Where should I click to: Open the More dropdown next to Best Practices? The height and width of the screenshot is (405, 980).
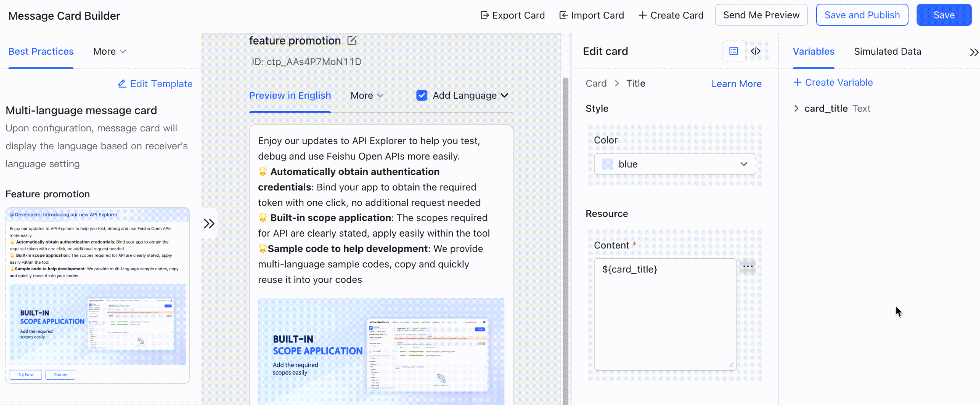tap(109, 52)
